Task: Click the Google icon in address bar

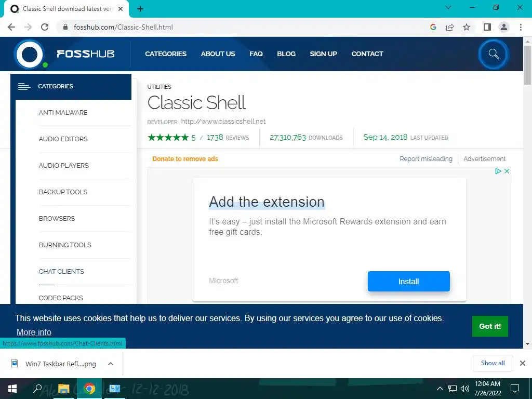Action: coord(433,27)
